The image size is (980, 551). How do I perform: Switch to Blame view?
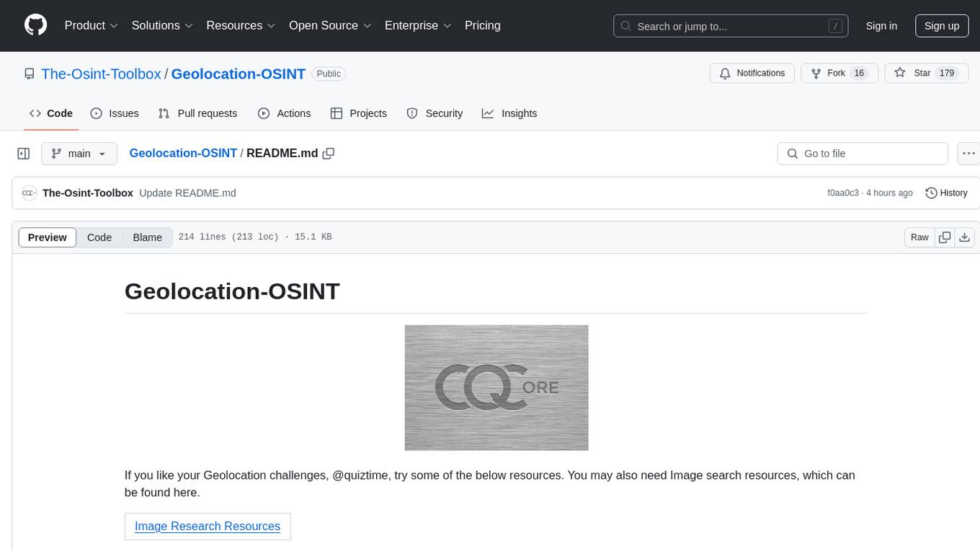tap(147, 237)
